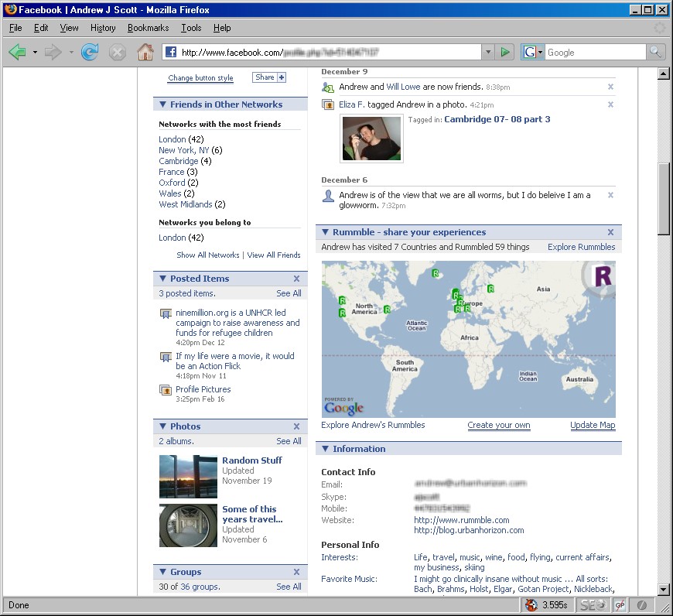Click the posted-item icon beside Action Flick
This screenshot has height=616, width=673.
(x=166, y=357)
